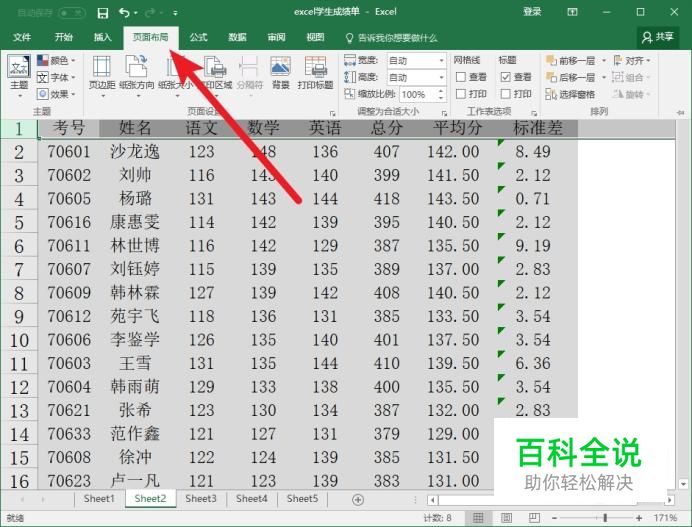The height and width of the screenshot is (527, 692).
Task: Click the Breaks (分隔符) icon
Action: point(249,67)
